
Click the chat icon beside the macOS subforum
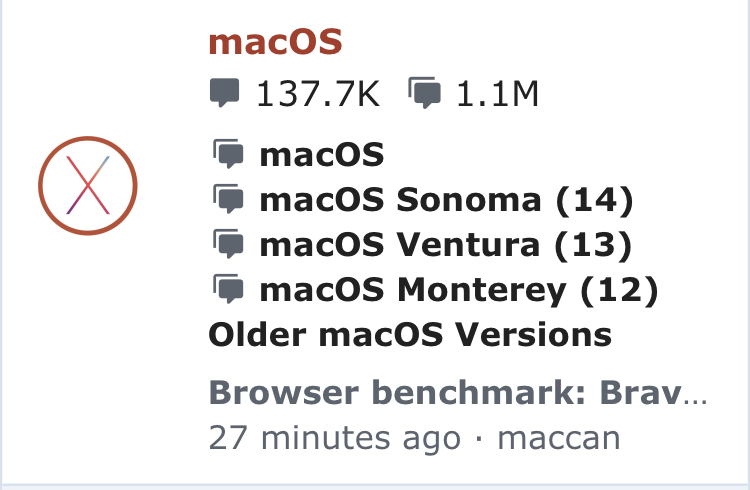[228, 154]
